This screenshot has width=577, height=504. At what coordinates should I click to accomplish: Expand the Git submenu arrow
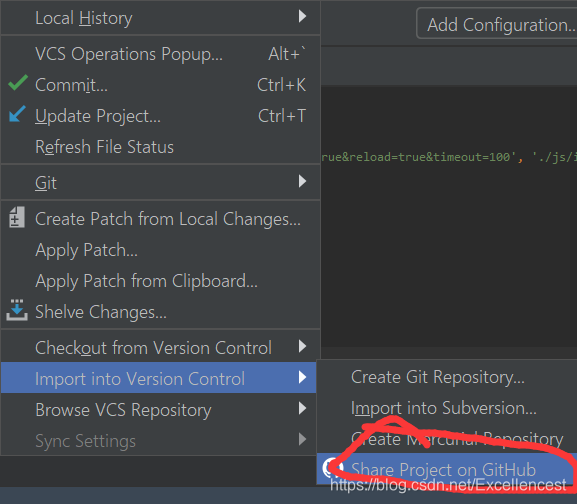coord(302,181)
